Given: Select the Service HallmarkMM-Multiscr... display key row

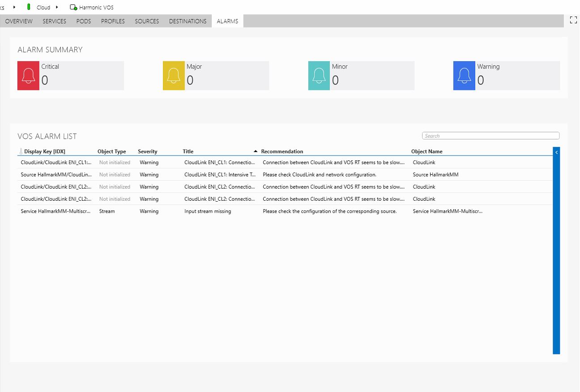Looking at the screenshot, I should click(x=56, y=211).
